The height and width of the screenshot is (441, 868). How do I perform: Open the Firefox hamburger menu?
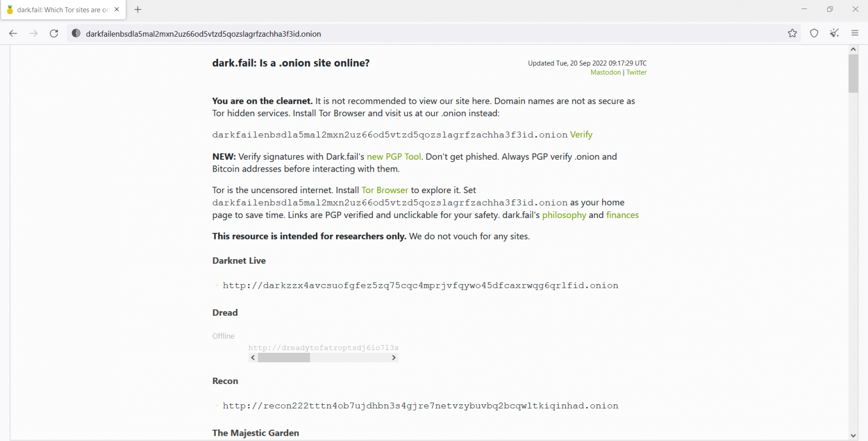pyautogui.click(x=855, y=33)
